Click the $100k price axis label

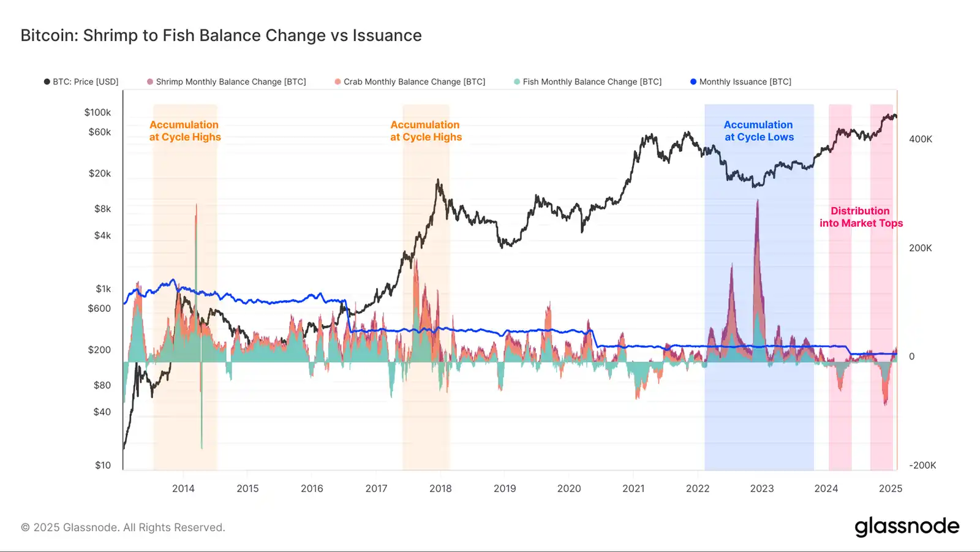[x=98, y=112]
